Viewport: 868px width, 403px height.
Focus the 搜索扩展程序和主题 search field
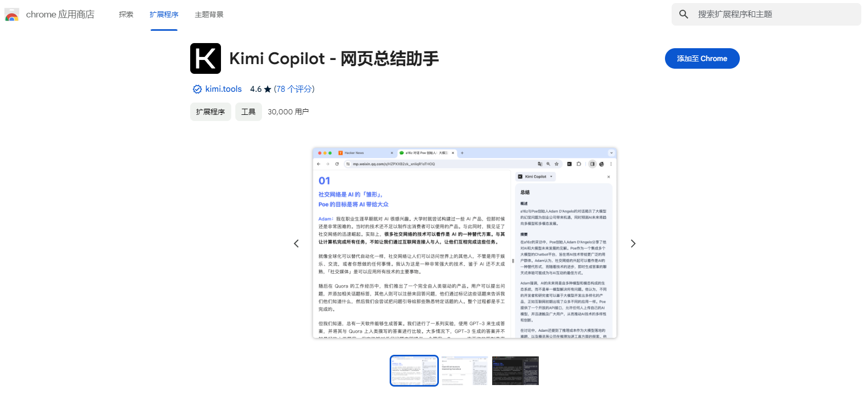[x=766, y=14]
